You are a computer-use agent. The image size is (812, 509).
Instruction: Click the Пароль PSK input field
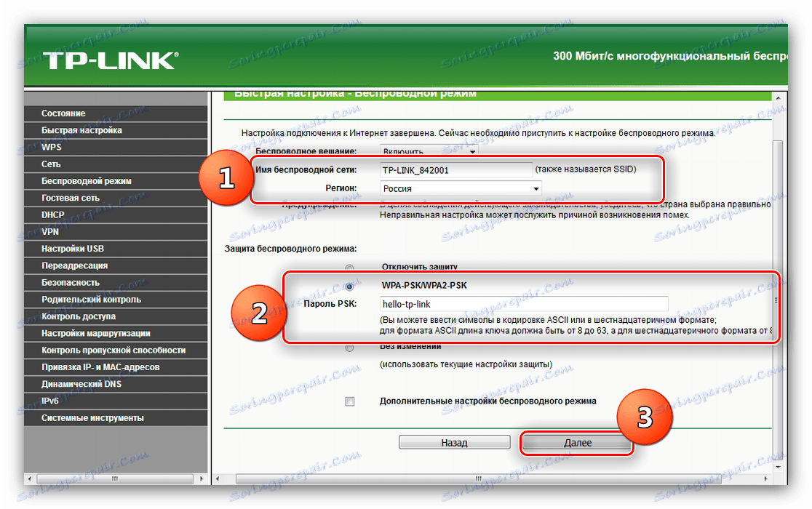[524, 304]
